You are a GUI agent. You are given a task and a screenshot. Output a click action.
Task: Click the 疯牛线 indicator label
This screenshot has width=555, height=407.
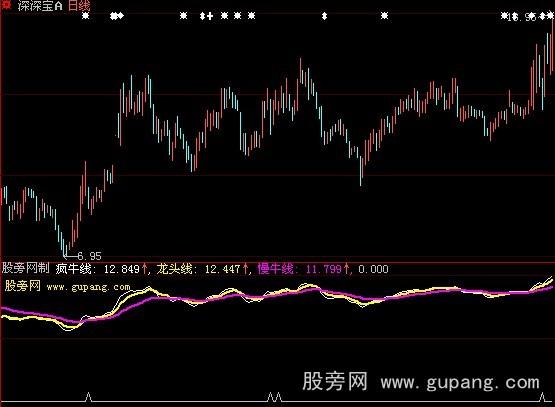click(x=75, y=269)
